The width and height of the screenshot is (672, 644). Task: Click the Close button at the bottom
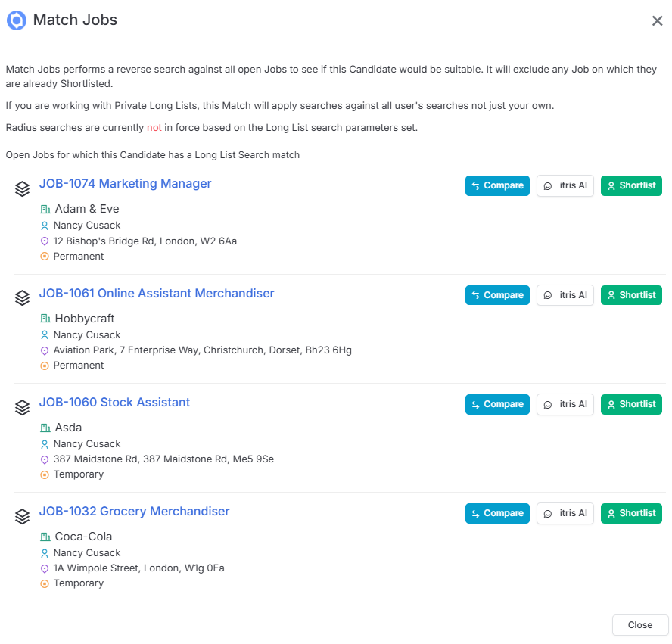coord(640,625)
